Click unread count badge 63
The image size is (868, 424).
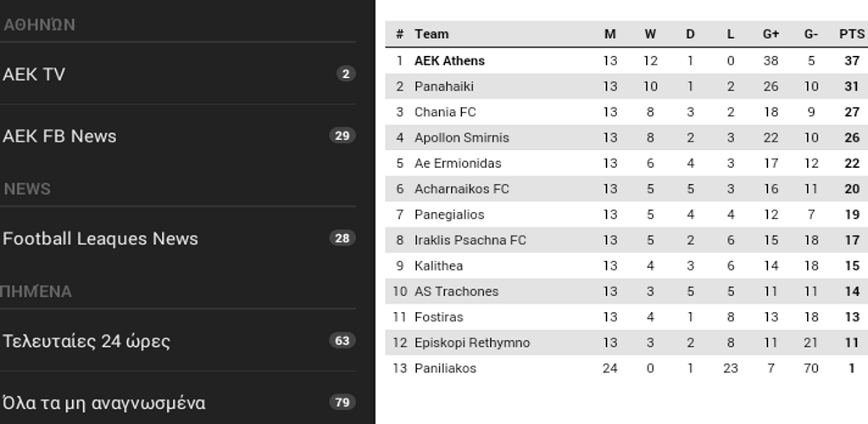342,340
